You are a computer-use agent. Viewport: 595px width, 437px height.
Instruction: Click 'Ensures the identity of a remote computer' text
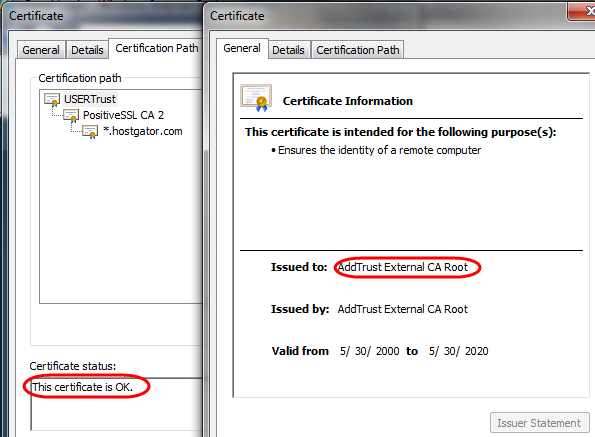coord(379,150)
